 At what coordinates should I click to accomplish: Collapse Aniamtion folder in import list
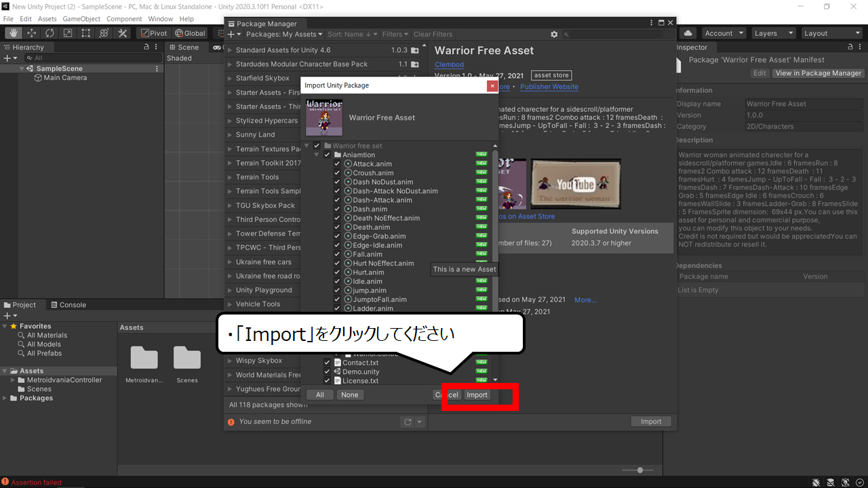317,155
